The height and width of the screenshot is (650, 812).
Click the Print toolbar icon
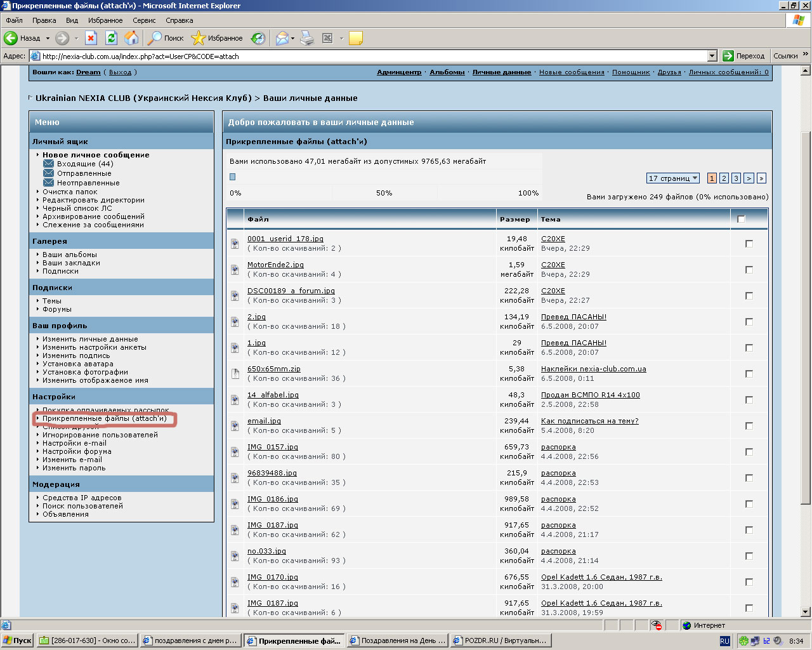307,38
